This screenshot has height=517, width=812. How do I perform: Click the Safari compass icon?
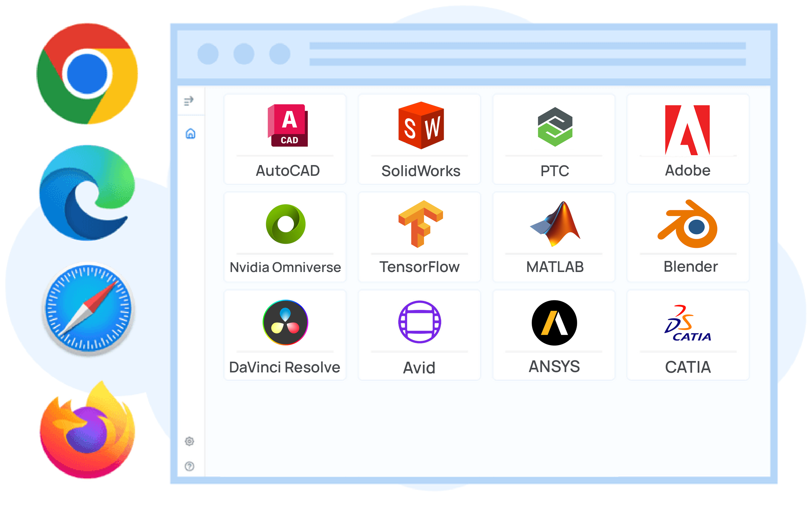click(88, 309)
